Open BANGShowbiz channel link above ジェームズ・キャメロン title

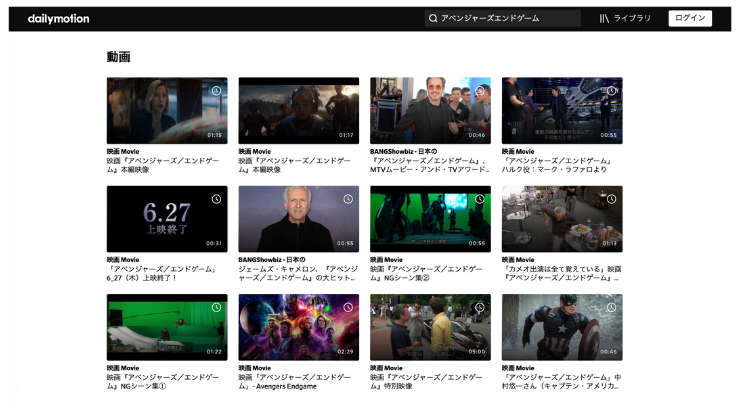coord(272,259)
